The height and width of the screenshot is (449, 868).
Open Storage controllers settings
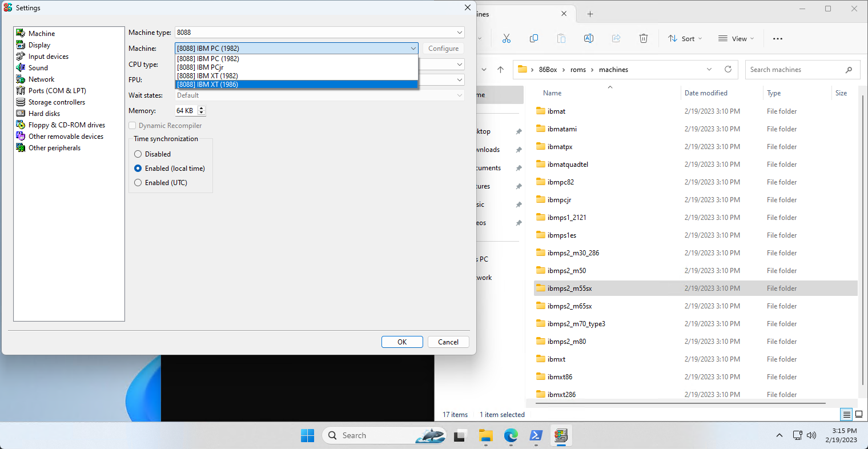point(55,102)
